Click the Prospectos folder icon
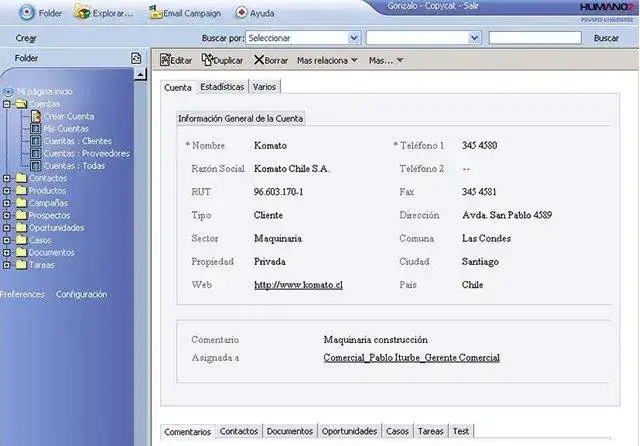 (21, 215)
